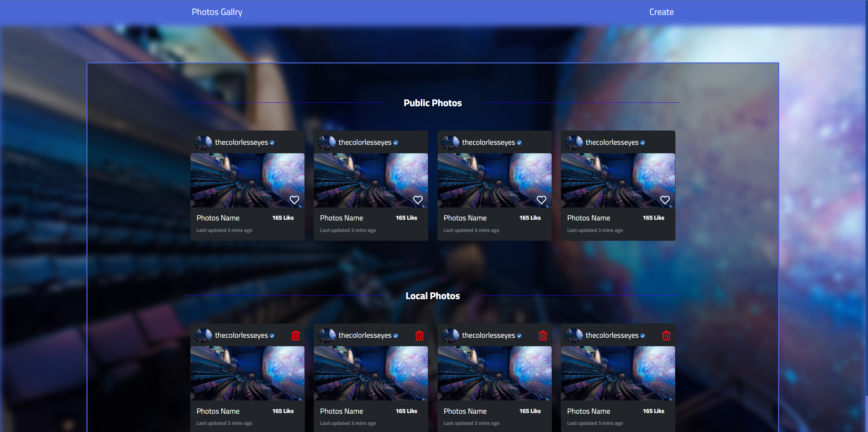
Task: Select thecolorlesseyes username on third Local card
Action: click(489, 335)
